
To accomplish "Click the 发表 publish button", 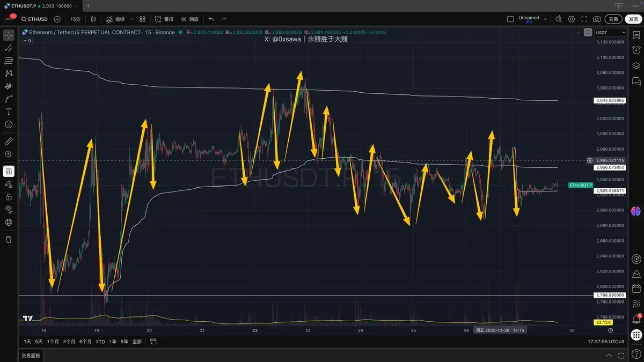I will coord(633,19).
